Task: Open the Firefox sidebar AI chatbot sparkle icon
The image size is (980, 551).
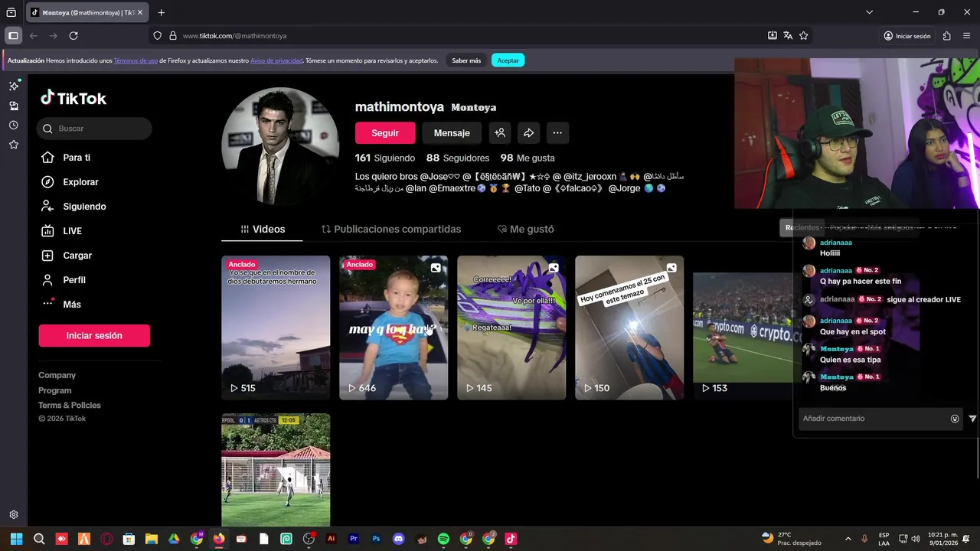Action: click(x=14, y=86)
